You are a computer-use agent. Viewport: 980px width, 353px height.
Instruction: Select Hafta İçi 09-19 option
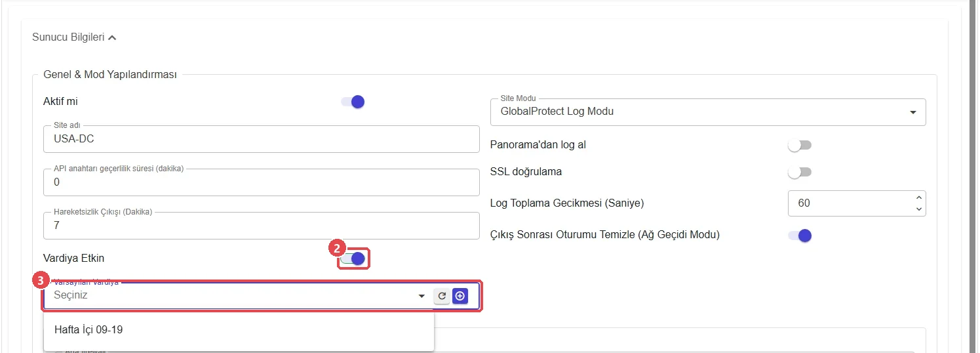coord(239,330)
